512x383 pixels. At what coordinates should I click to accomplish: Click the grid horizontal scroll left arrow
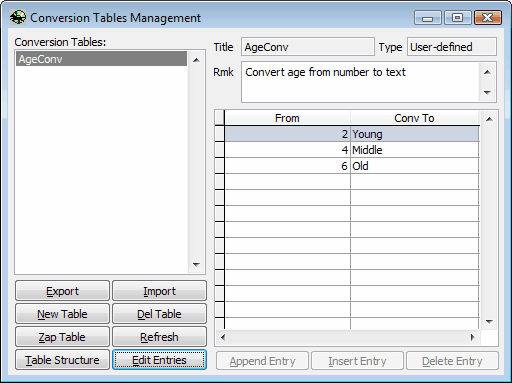(223, 337)
